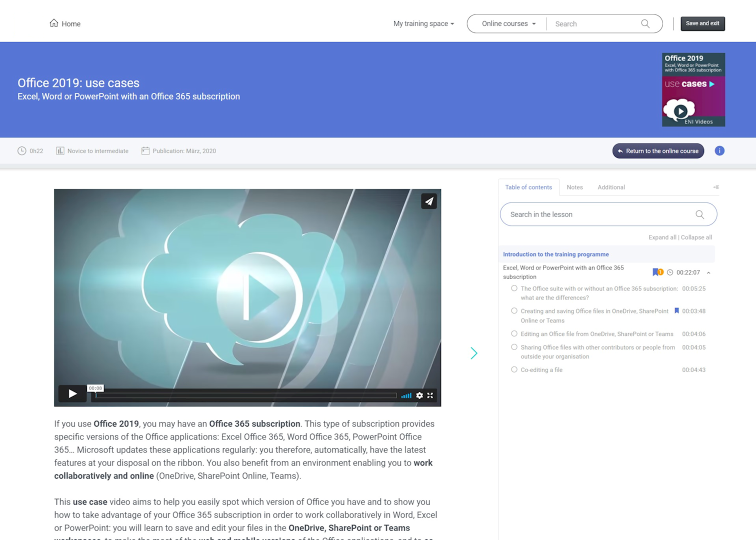Adjust the video volume bars
Image resolution: width=756 pixels, height=540 pixels.
pyautogui.click(x=406, y=395)
